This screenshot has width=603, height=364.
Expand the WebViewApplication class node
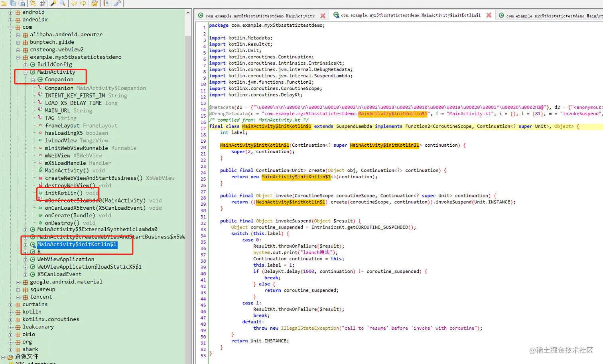coord(26,260)
